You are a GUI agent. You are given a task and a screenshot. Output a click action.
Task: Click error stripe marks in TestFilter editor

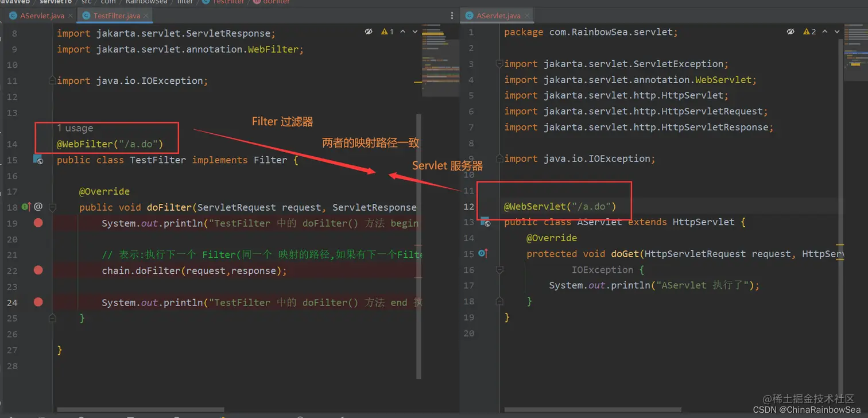[419, 83]
